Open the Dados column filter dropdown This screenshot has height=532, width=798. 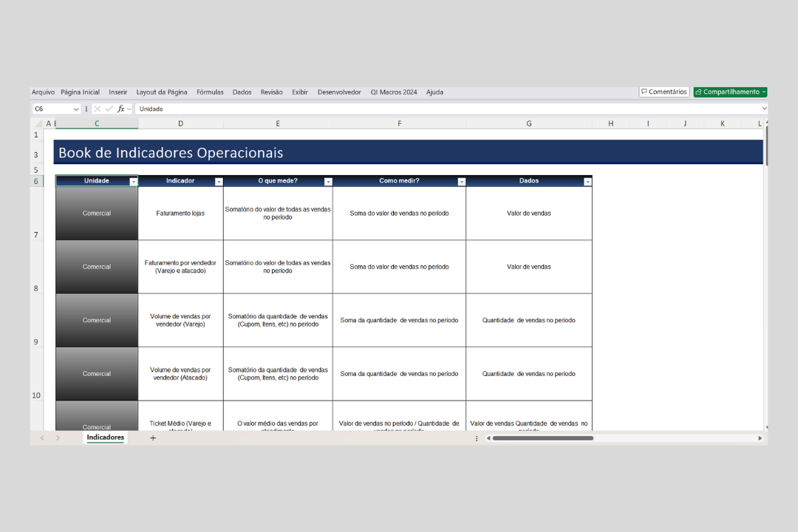point(587,181)
